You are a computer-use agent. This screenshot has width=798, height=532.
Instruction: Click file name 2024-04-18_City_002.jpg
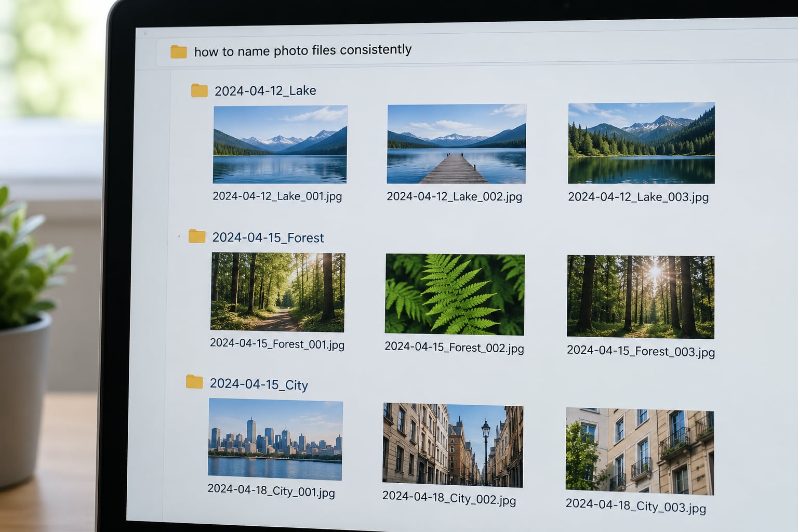click(x=449, y=498)
